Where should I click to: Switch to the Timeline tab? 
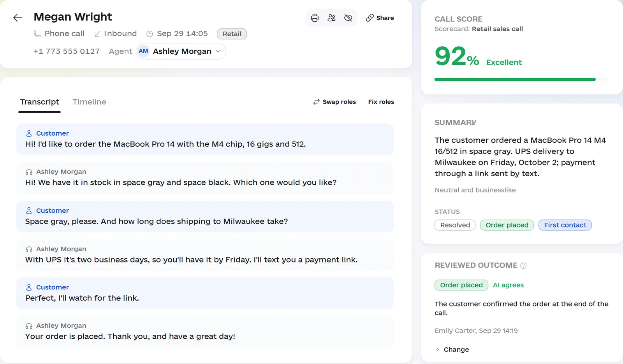click(89, 102)
